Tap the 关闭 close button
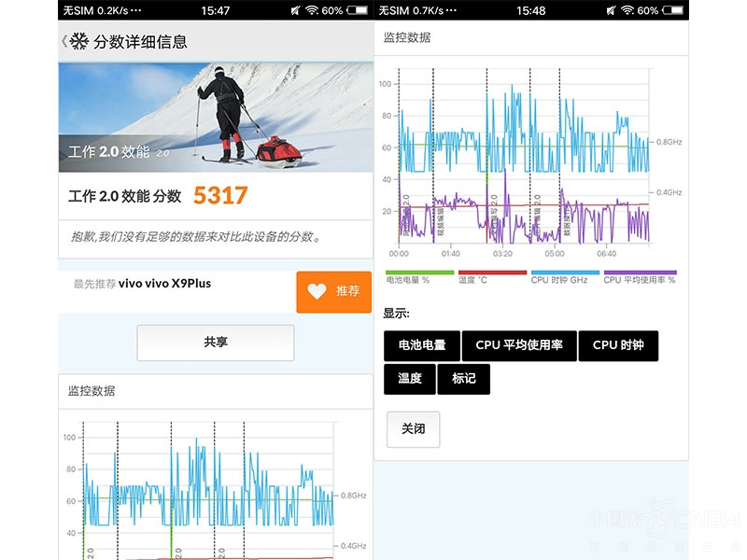The height and width of the screenshot is (560, 747). (413, 429)
